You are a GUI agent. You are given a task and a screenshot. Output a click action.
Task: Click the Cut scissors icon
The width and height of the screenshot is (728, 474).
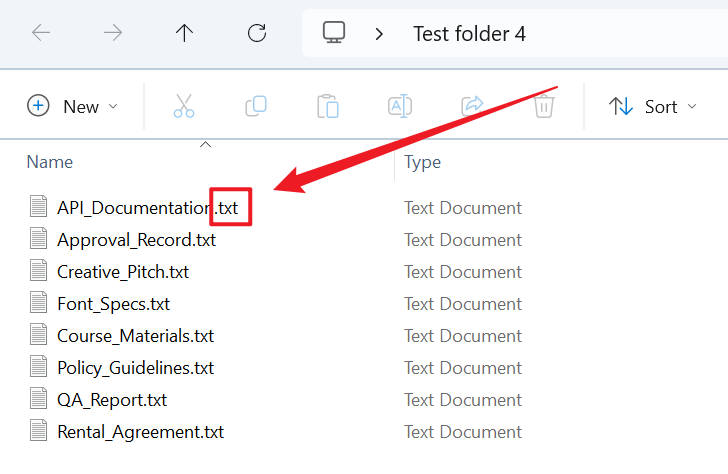[184, 106]
